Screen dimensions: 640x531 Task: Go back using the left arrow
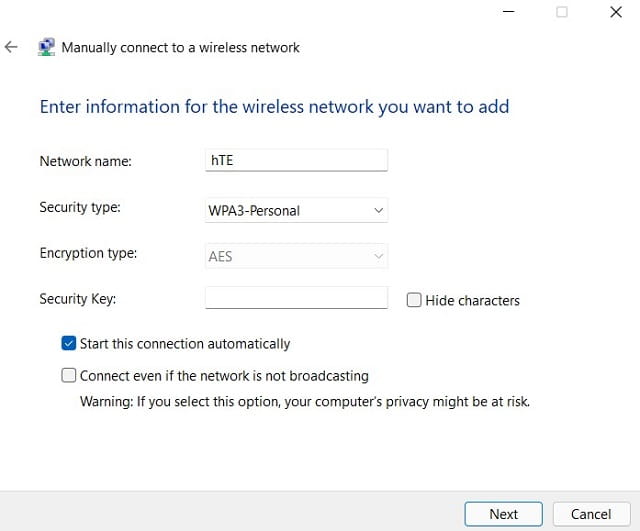coord(11,47)
